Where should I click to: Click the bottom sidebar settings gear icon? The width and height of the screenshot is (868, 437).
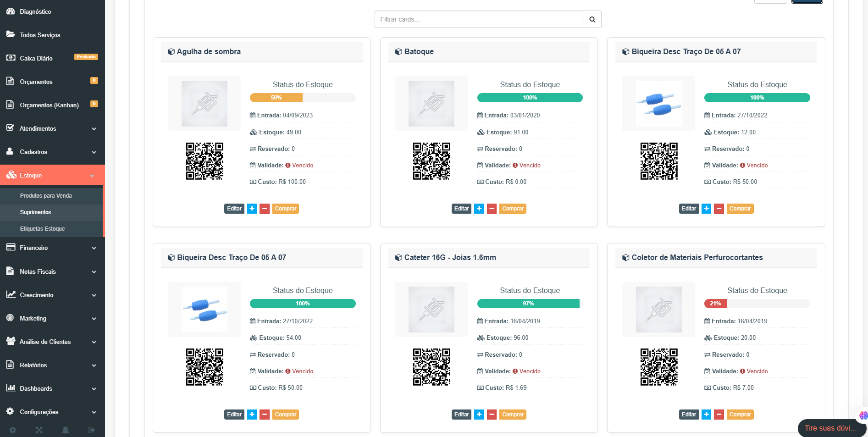tap(13, 430)
